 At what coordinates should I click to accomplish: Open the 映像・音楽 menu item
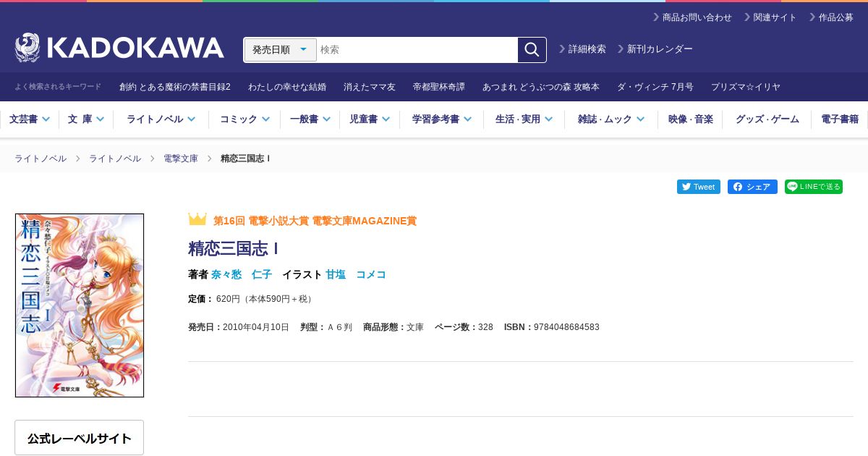tap(690, 119)
